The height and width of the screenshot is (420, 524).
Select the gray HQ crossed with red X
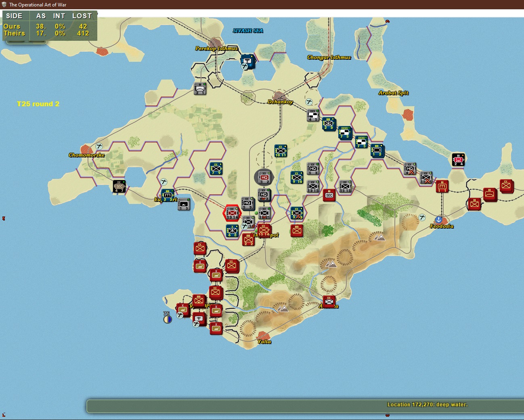[x=410, y=169]
